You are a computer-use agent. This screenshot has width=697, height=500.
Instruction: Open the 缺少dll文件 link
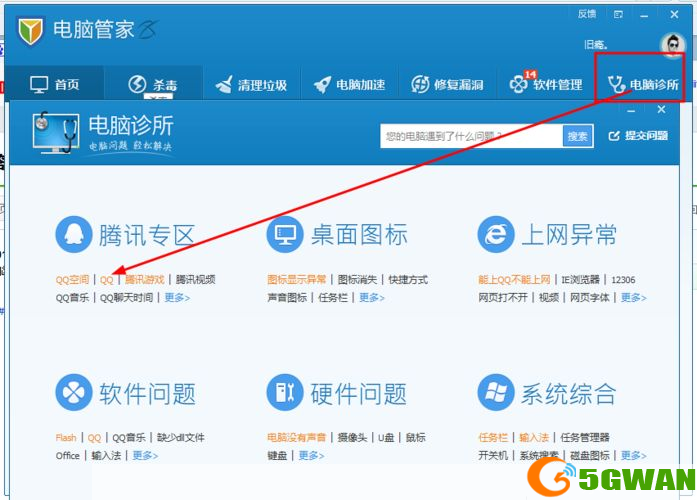(180, 438)
